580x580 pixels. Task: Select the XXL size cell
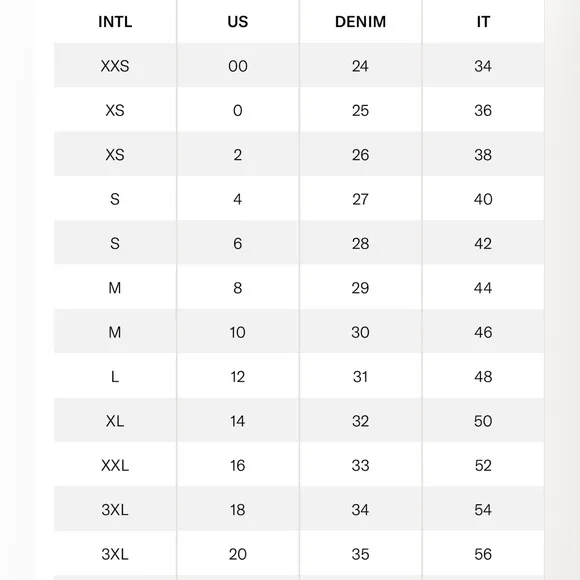tap(115, 465)
